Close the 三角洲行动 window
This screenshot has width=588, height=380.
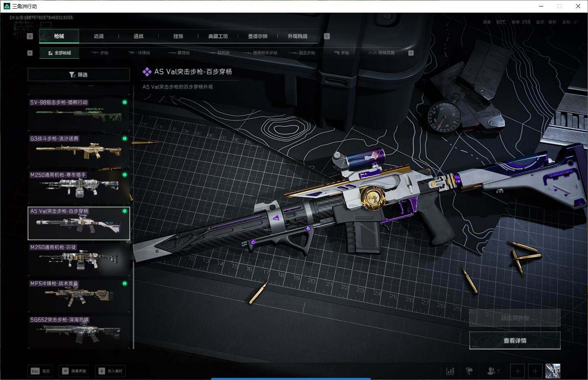[578, 6]
